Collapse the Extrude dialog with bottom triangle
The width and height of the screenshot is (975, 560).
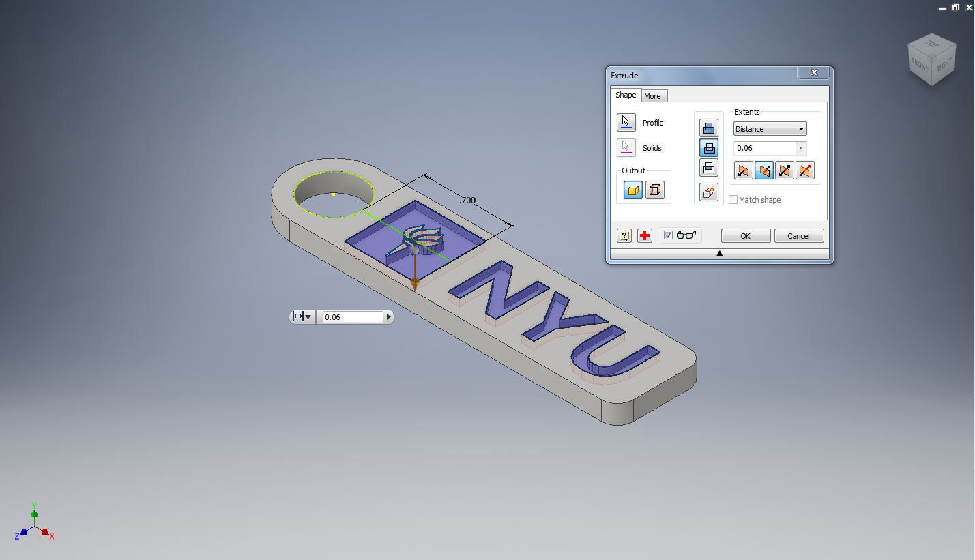tap(720, 254)
